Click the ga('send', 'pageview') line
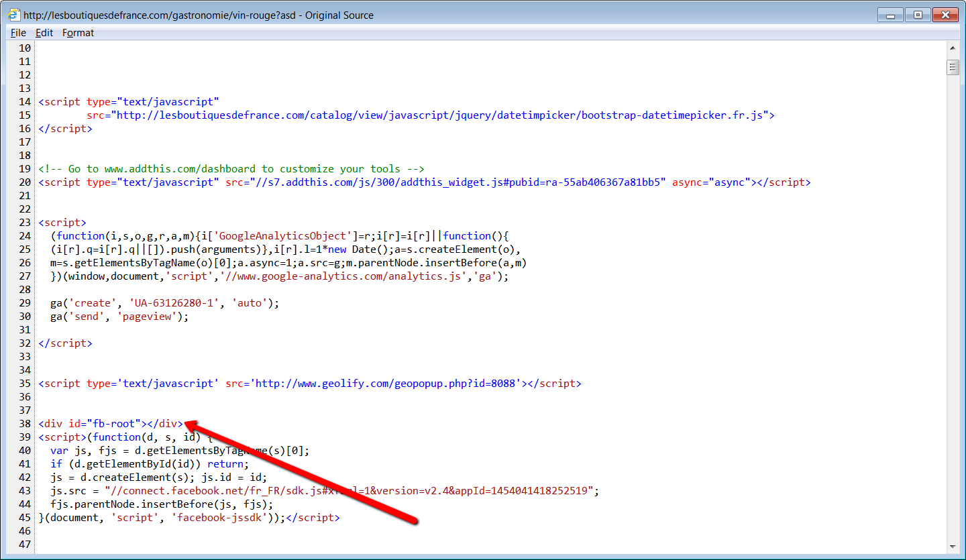Image resolution: width=966 pixels, height=560 pixels. tap(119, 317)
